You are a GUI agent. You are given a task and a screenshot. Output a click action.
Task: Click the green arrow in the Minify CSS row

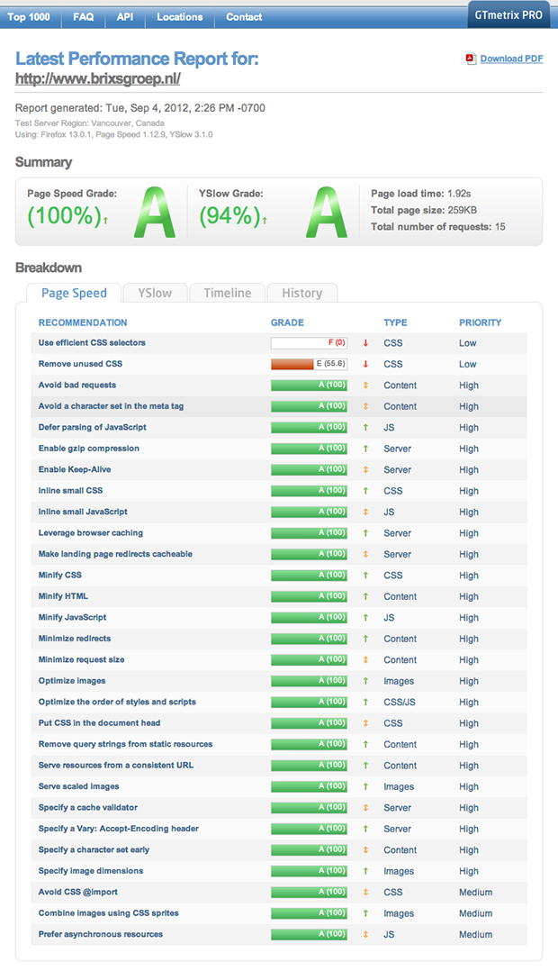pos(365,576)
